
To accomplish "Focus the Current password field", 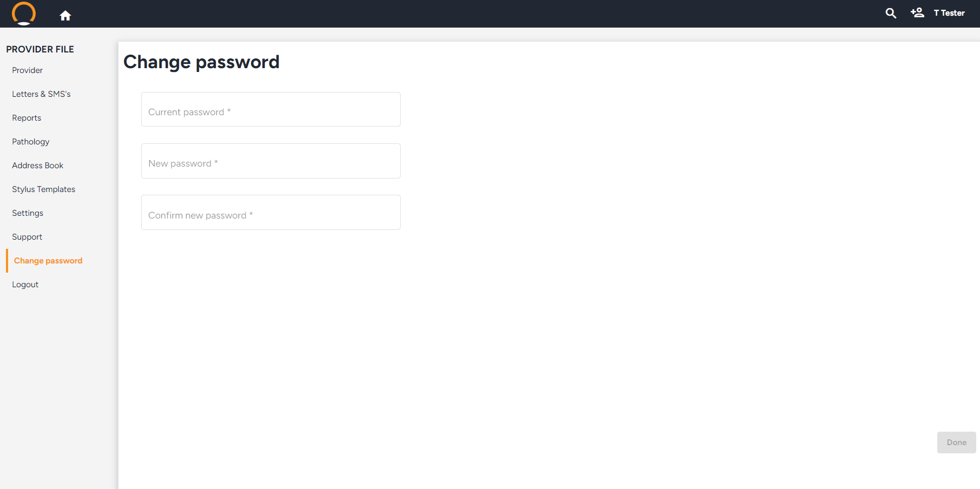I will click(271, 109).
